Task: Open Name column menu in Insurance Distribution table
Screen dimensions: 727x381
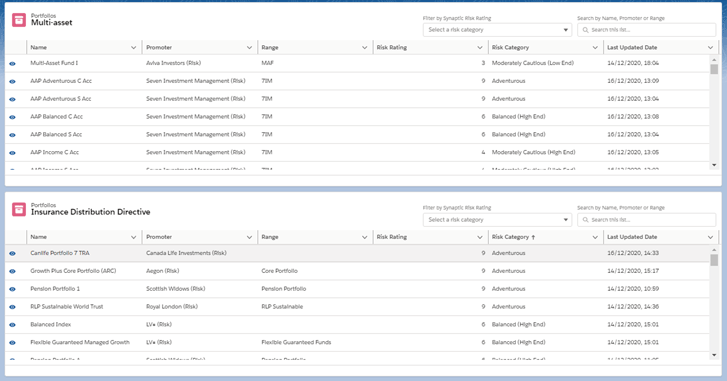Action: (134, 237)
